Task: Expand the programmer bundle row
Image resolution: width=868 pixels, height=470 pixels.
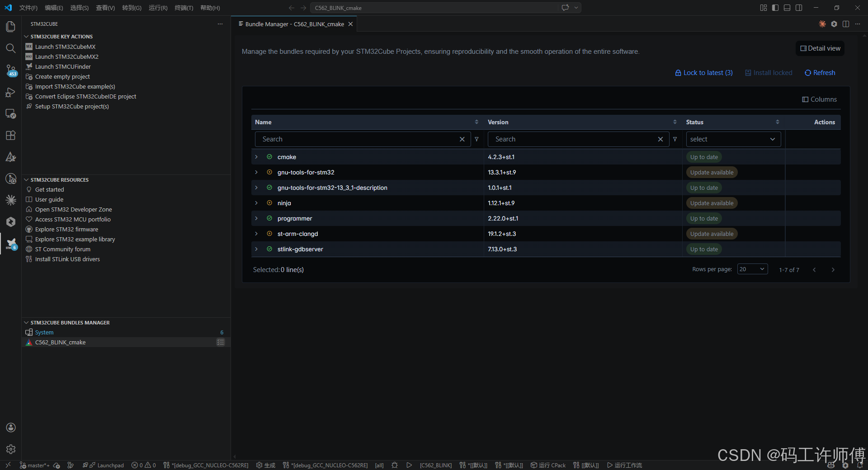Action: point(256,218)
